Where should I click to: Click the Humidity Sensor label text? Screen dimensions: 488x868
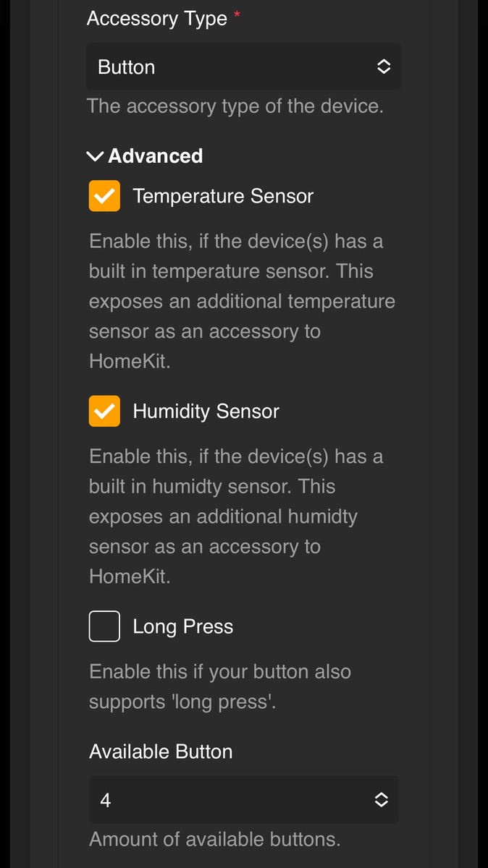pyautogui.click(x=206, y=412)
